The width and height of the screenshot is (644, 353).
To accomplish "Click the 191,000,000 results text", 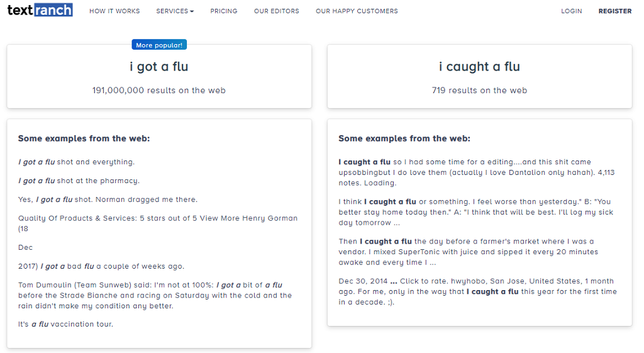I will [159, 91].
